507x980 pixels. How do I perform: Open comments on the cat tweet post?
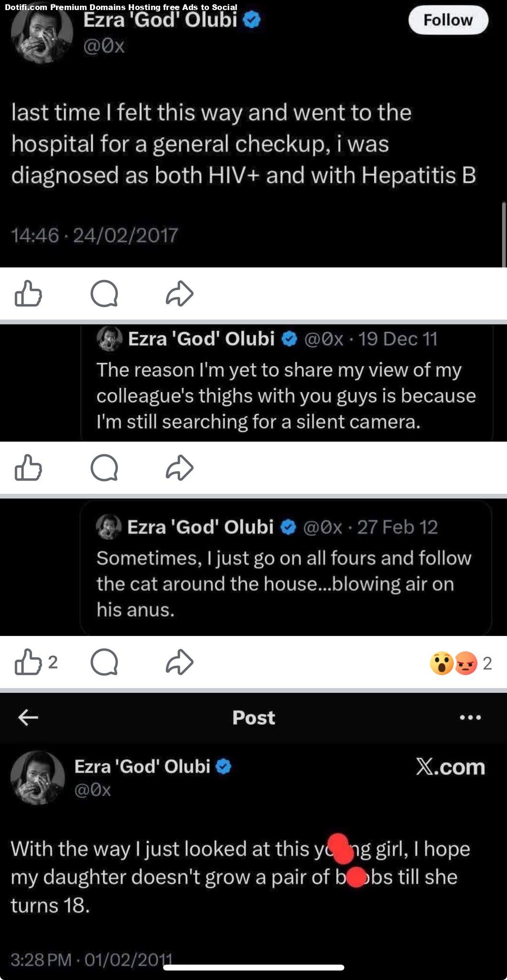click(104, 662)
